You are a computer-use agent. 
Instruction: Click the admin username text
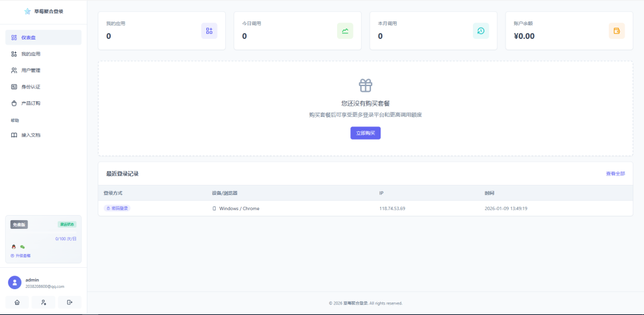pyautogui.click(x=32, y=280)
